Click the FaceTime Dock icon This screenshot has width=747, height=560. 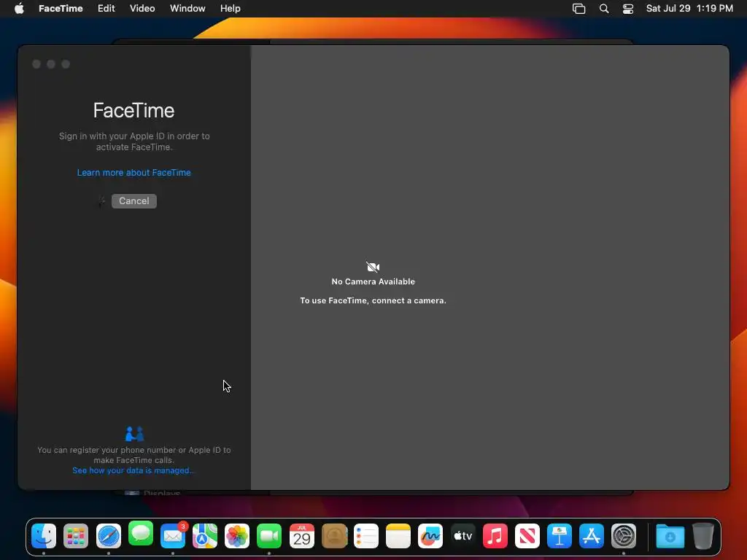click(x=269, y=536)
